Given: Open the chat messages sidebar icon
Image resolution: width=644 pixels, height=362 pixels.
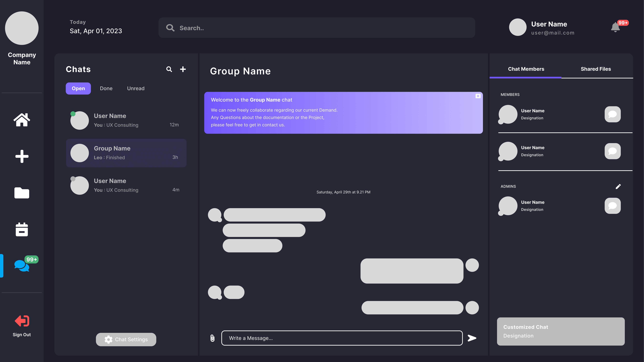Looking at the screenshot, I should (22, 266).
